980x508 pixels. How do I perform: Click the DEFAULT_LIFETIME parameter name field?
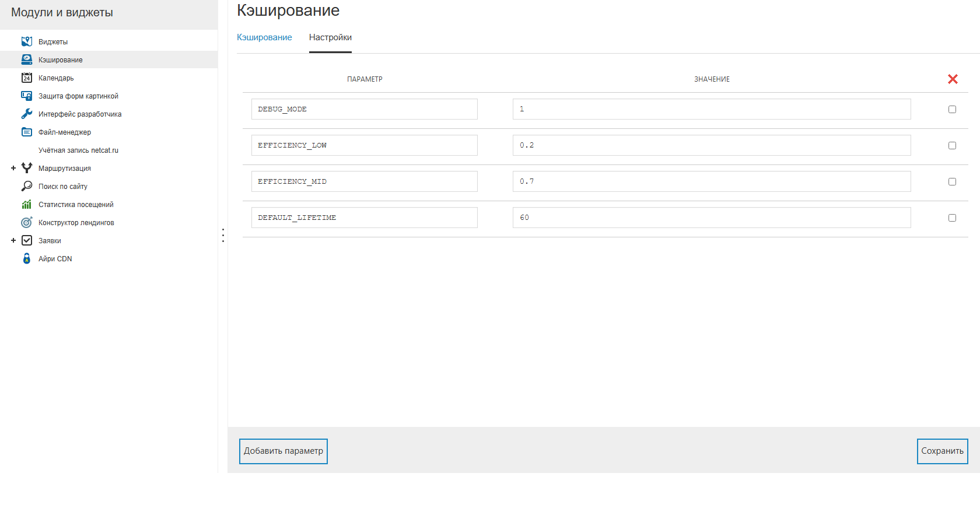365,218
